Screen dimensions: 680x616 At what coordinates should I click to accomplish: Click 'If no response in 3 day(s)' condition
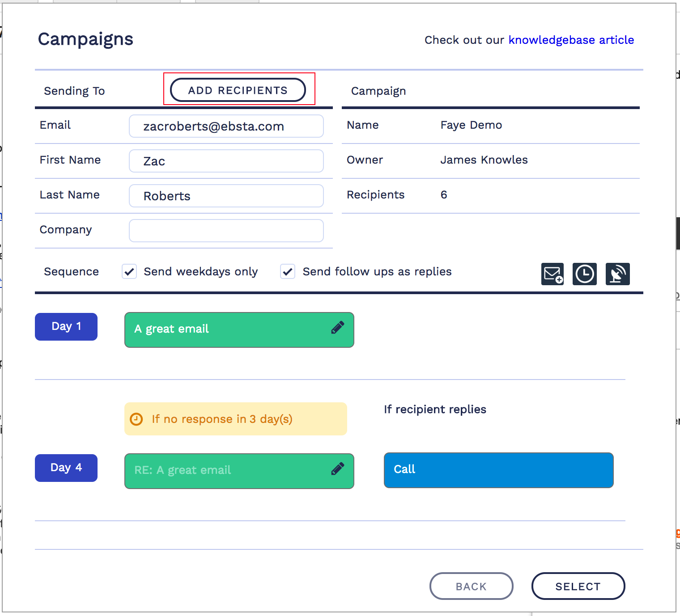235,419
